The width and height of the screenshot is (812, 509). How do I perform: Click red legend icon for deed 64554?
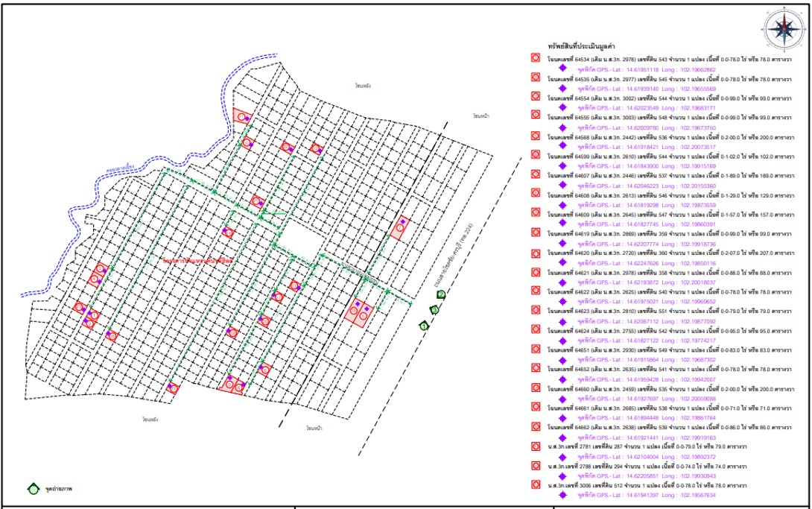(536, 96)
